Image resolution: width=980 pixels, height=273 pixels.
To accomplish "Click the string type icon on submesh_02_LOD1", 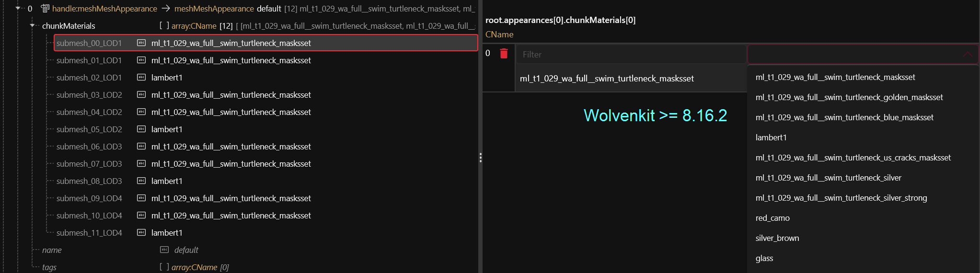I will [x=141, y=77].
